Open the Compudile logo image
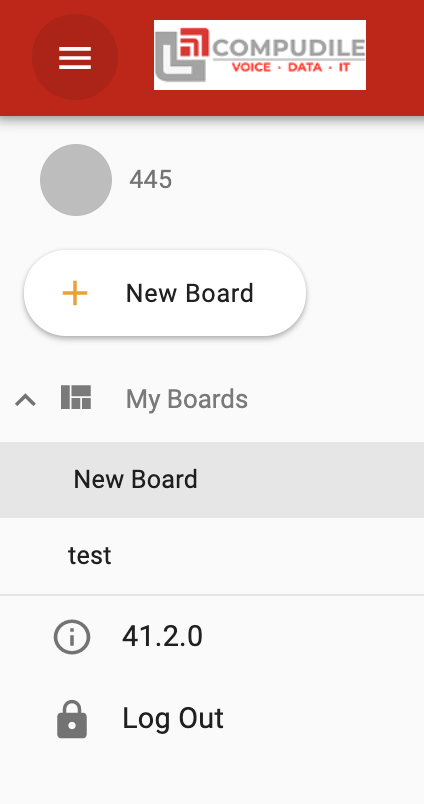424x804 pixels. click(260, 55)
